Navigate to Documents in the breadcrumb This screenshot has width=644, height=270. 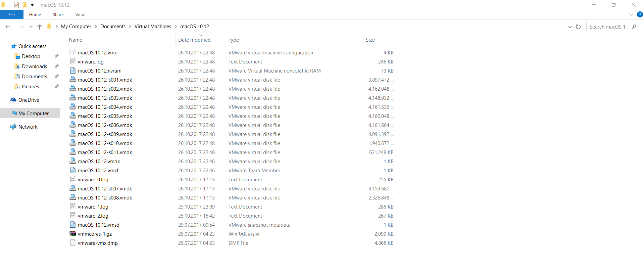tap(113, 27)
